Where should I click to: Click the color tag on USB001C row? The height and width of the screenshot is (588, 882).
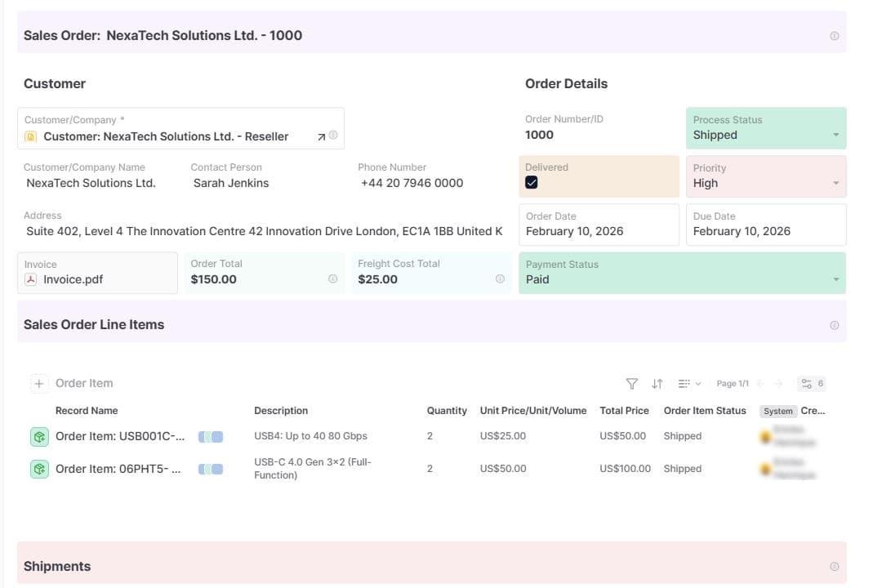(211, 437)
